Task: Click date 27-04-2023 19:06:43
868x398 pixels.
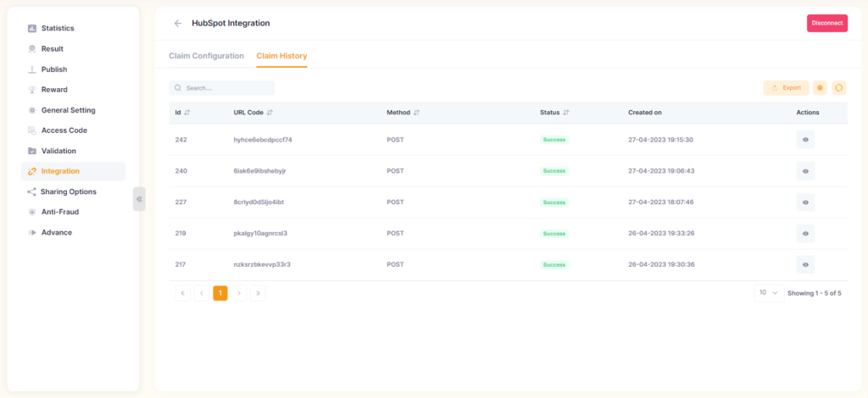Action: coord(661,171)
